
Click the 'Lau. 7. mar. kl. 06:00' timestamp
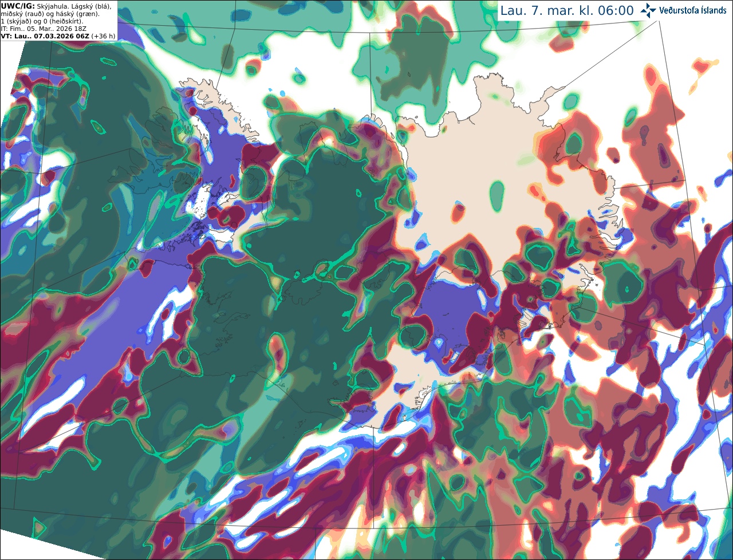tap(567, 10)
